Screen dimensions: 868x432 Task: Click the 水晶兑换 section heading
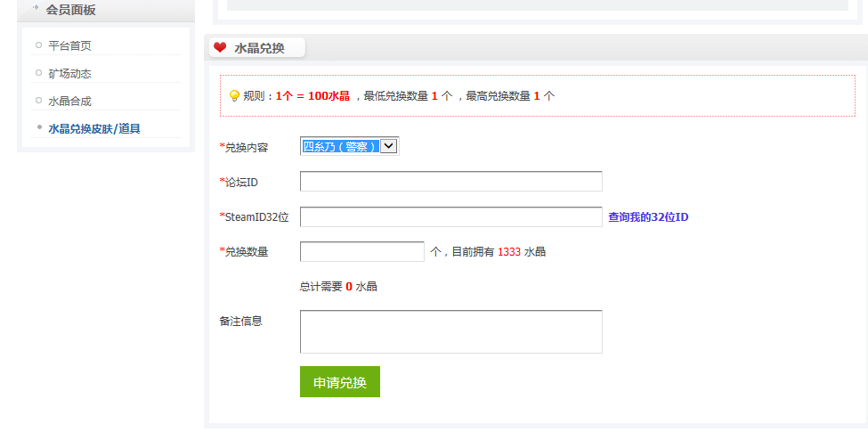[259, 48]
